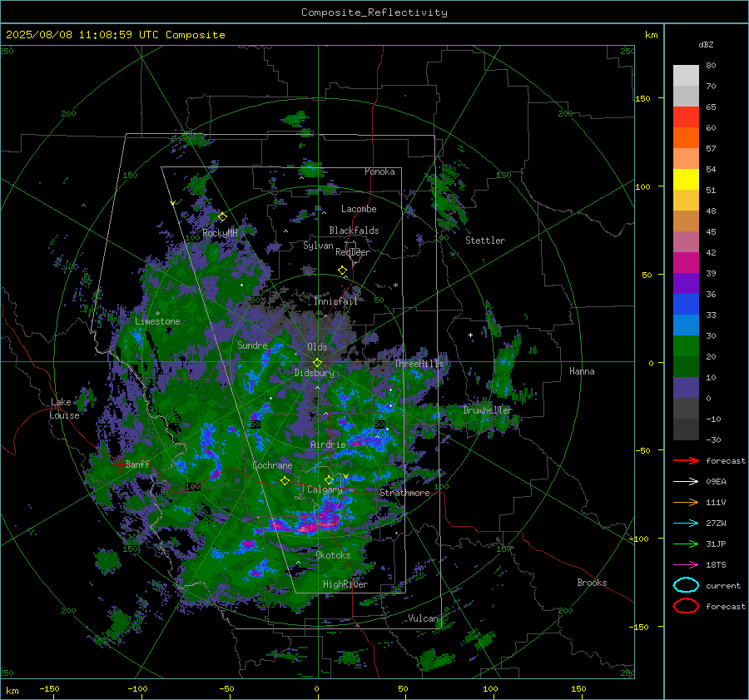The height and width of the screenshot is (700, 749).
Task: Click the Airdrie city label
Action: coord(328,444)
